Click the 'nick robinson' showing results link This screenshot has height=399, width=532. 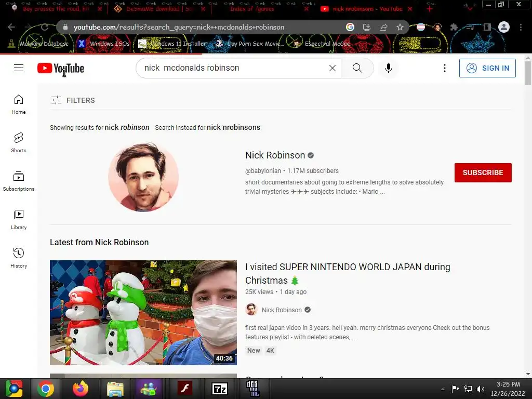pyautogui.click(x=127, y=128)
